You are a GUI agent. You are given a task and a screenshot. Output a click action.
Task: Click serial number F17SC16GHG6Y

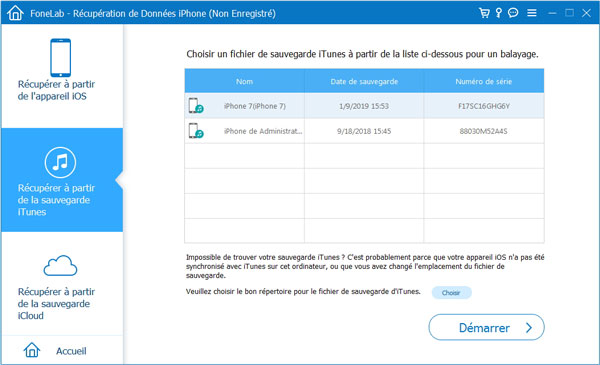click(484, 106)
